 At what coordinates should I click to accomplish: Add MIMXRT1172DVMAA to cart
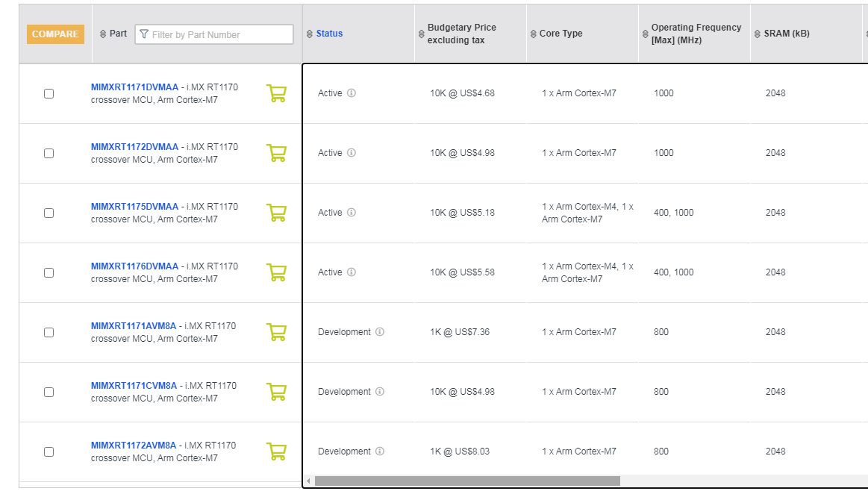pos(276,153)
